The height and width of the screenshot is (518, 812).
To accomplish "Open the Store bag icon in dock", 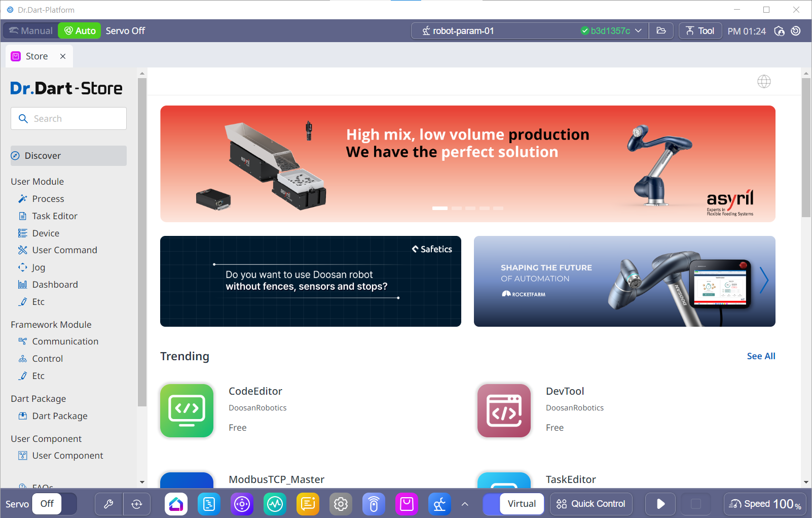I will point(407,504).
